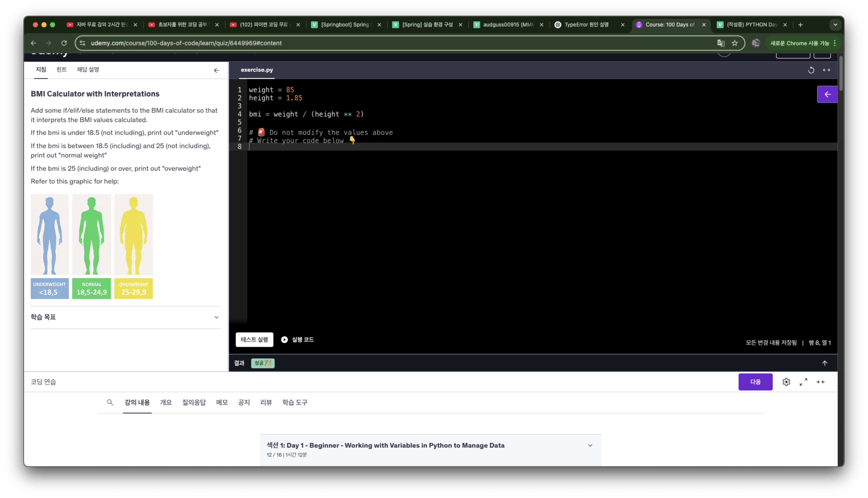Expand the results panel with the up arrow
This screenshot has height=498, width=868.
click(x=824, y=363)
